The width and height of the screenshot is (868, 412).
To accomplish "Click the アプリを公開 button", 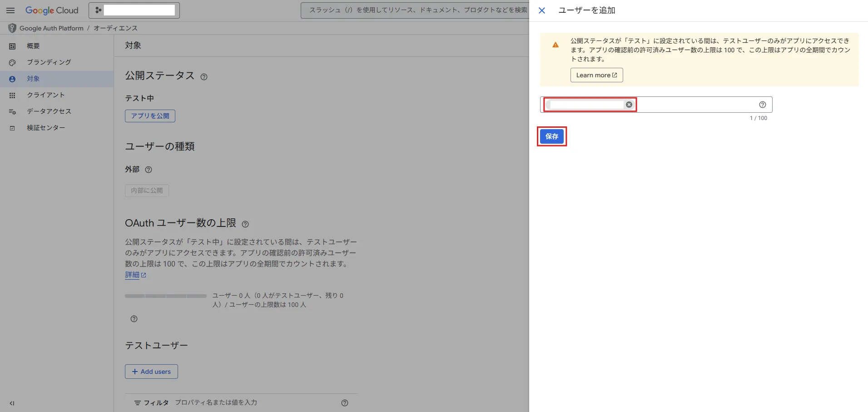I will pos(150,116).
